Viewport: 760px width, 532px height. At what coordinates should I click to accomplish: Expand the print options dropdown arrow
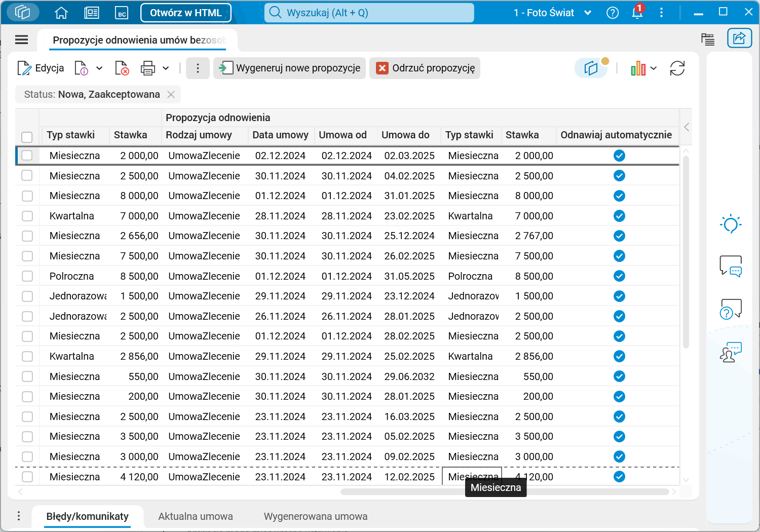tap(166, 68)
